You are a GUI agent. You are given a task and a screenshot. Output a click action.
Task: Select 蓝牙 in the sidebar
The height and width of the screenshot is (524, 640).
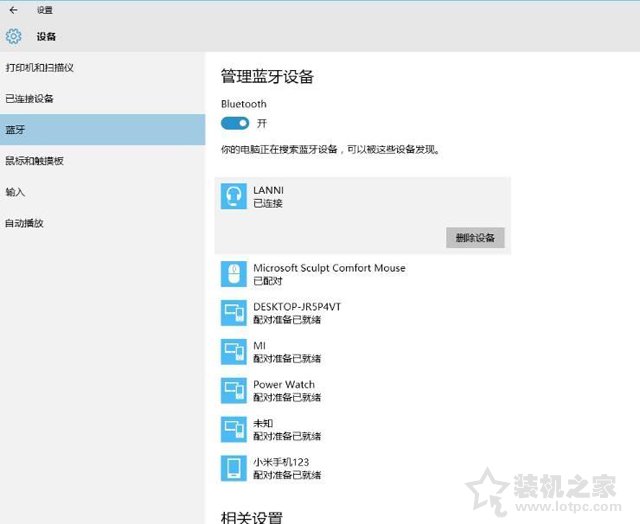pyautogui.click(x=15, y=129)
